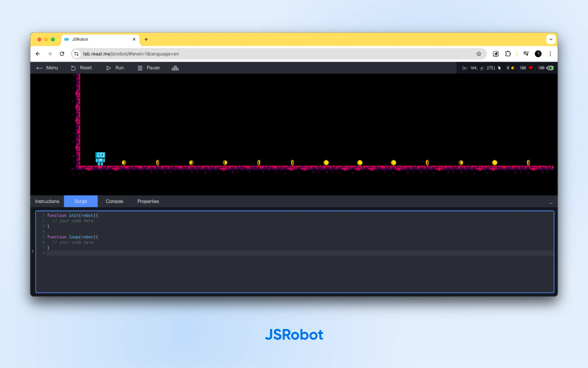588x368 pixels.
Task: Click the refresh/reset circular arrow icon
Action: (x=73, y=68)
